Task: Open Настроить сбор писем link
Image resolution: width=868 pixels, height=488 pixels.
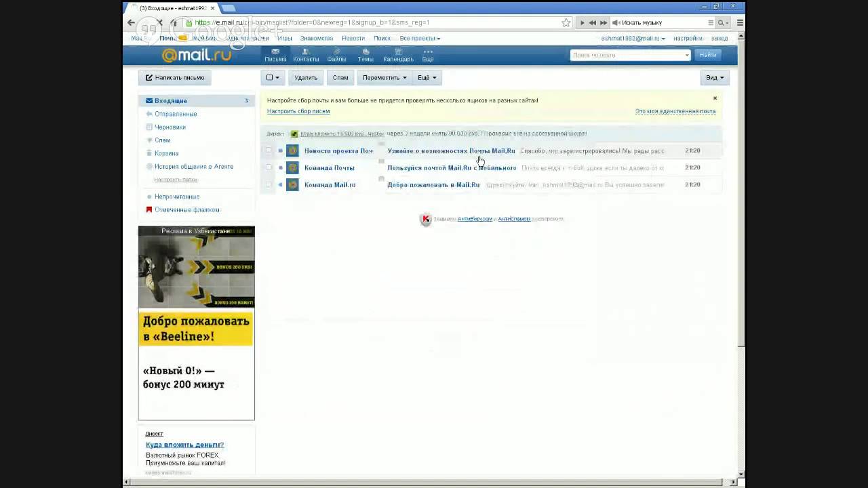Action: 298,111
